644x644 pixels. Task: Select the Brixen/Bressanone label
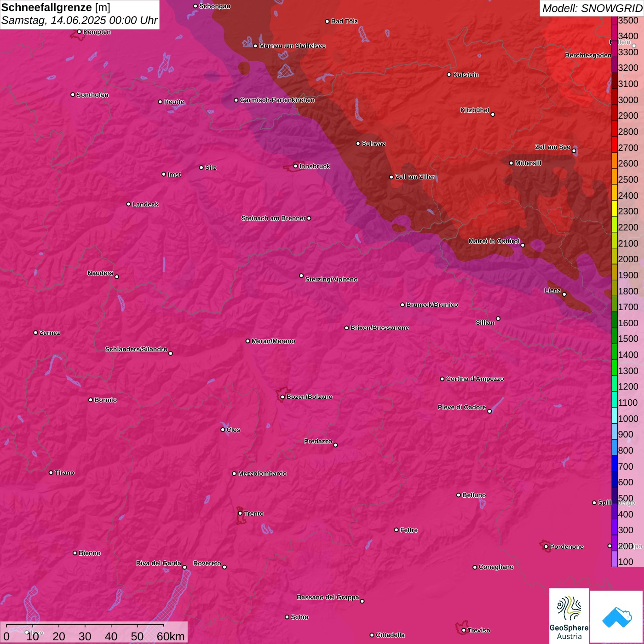pos(379,328)
